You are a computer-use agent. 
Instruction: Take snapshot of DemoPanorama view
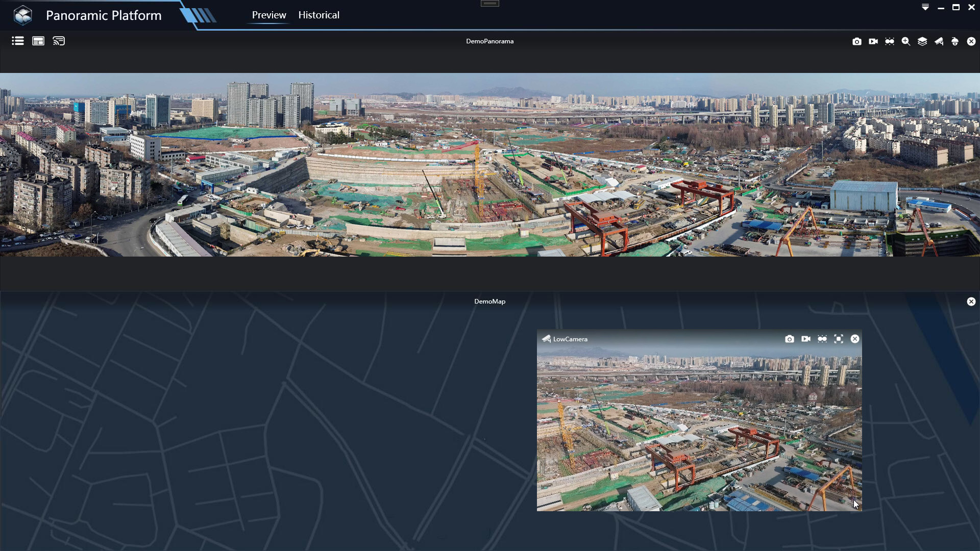click(857, 41)
